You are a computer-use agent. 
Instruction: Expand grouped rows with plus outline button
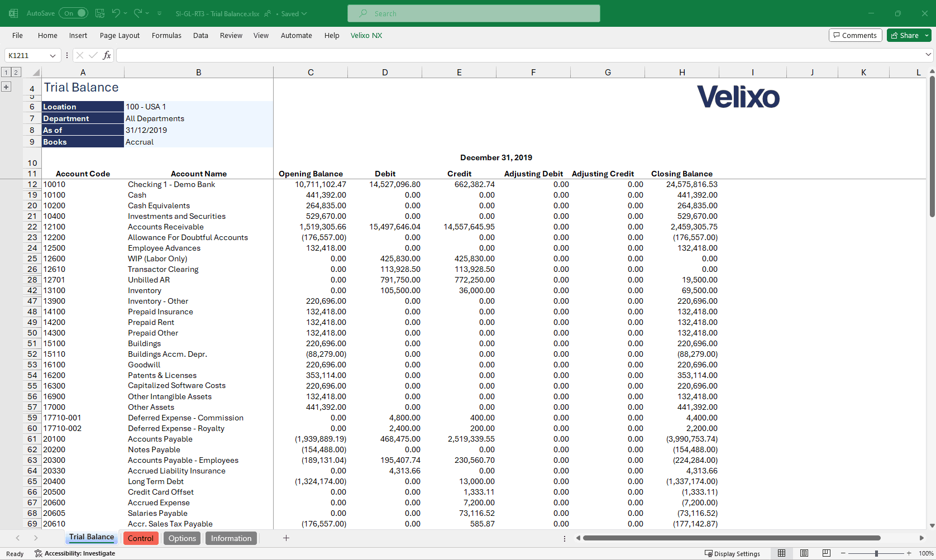pos(6,87)
